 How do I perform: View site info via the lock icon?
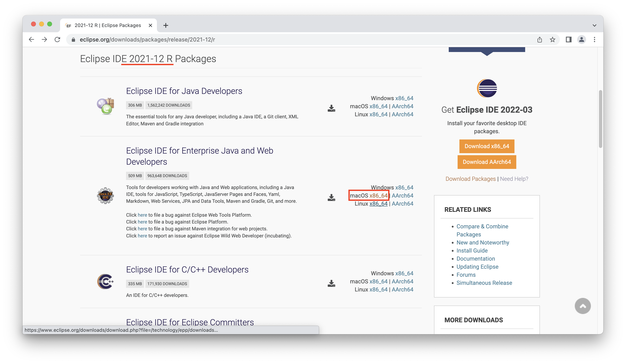click(73, 40)
